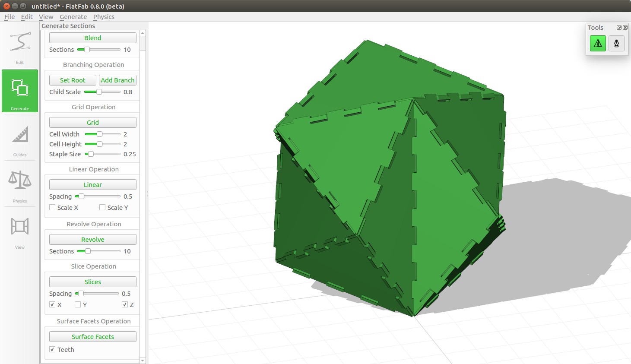Check the Y slice axis checkbox
The image size is (631, 364).
coord(78,305)
